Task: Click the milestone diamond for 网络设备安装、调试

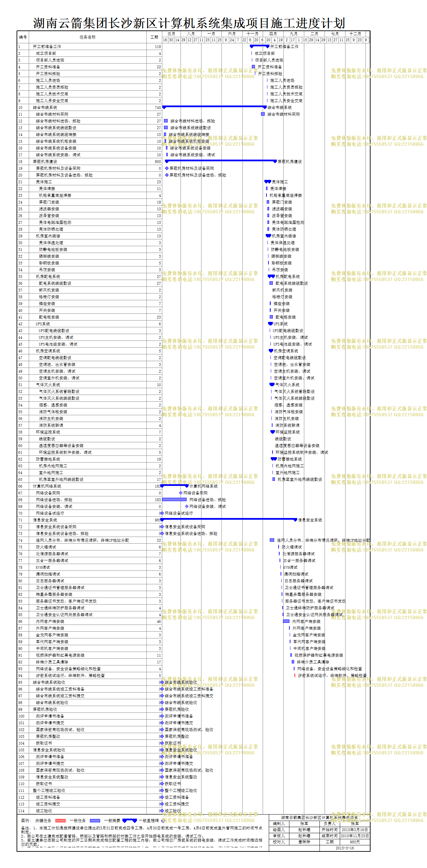Action: (187, 506)
